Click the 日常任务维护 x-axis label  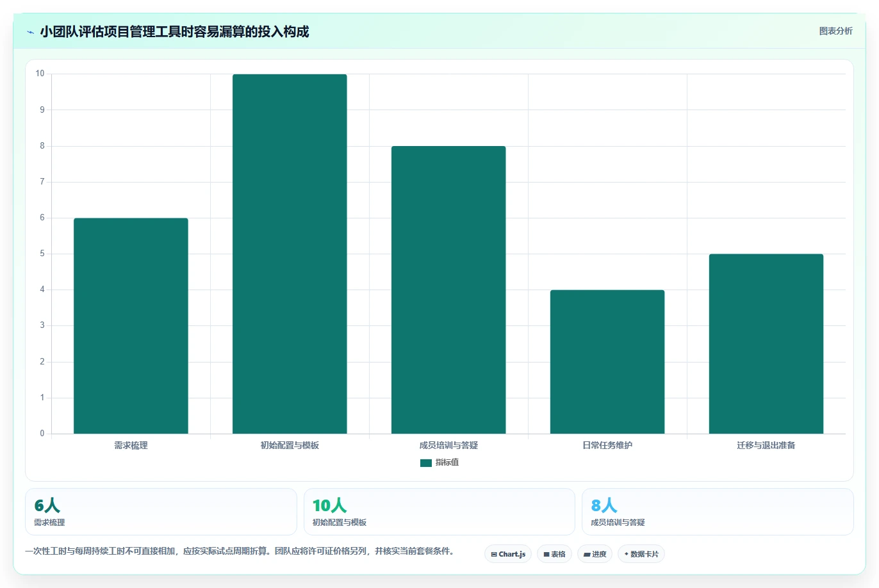(x=607, y=445)
